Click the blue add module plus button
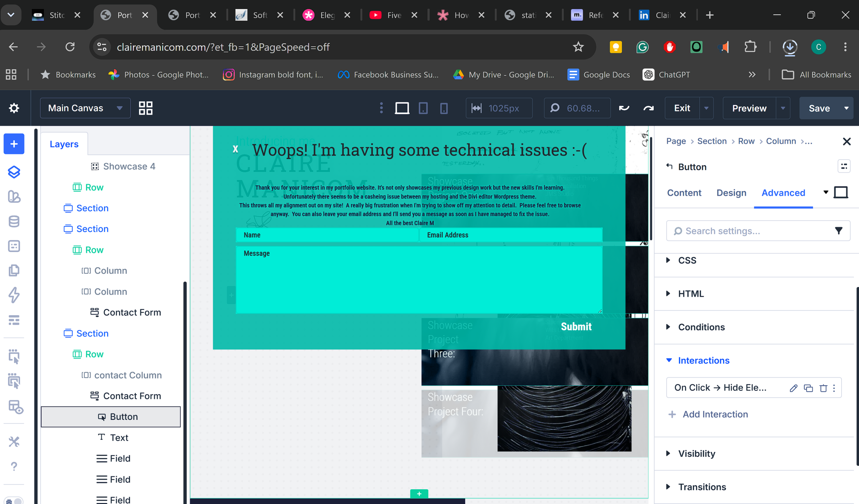The height and width of the screenshot is (504, 859). [14, 144]
